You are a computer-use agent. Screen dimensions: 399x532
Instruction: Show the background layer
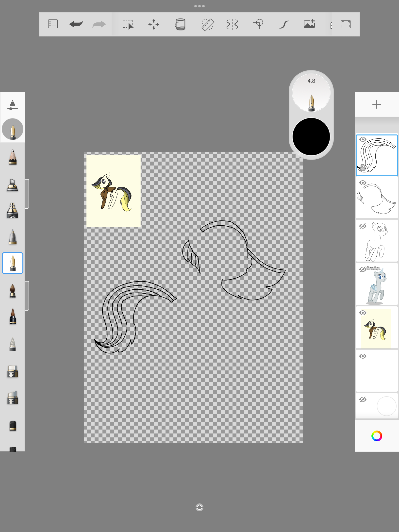(x=363, y=399)
